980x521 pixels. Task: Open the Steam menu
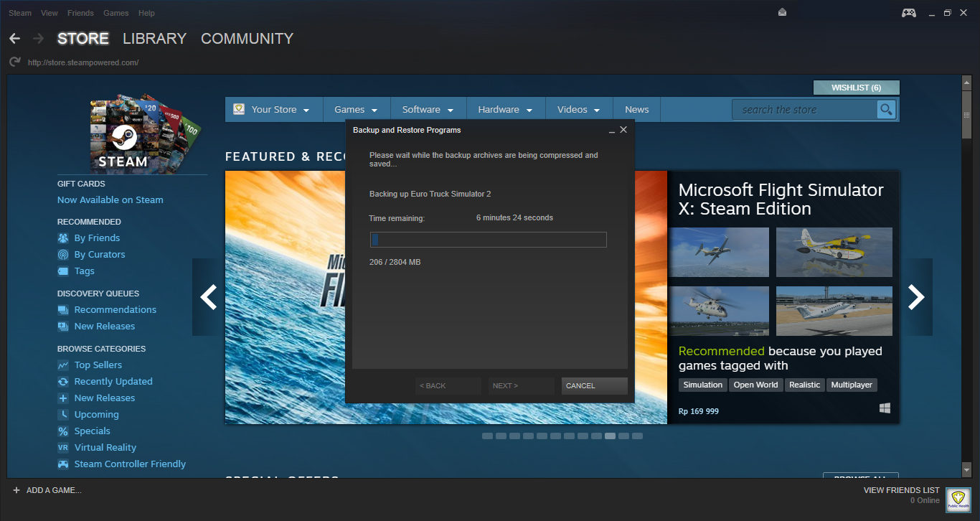point(20,13)
